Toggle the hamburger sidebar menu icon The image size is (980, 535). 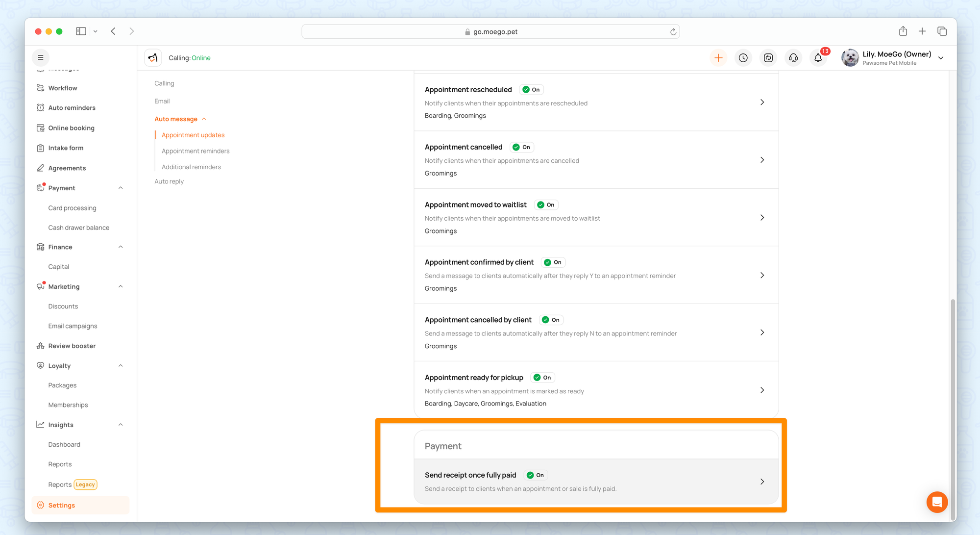41,57
